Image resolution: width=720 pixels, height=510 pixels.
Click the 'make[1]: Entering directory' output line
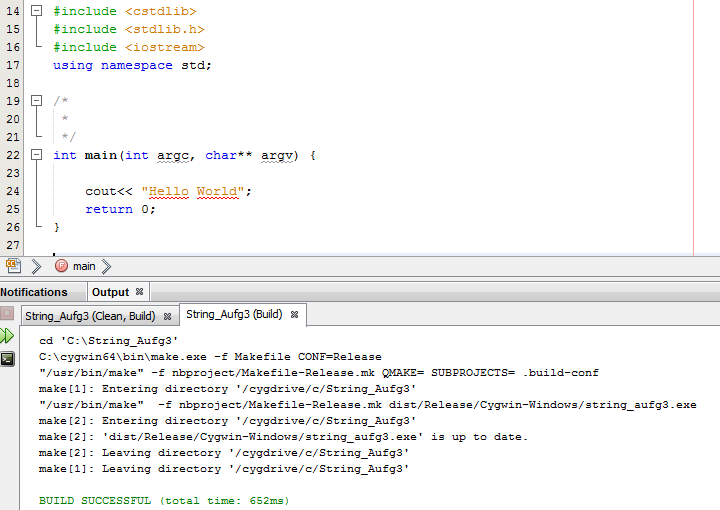click(227, 389)
